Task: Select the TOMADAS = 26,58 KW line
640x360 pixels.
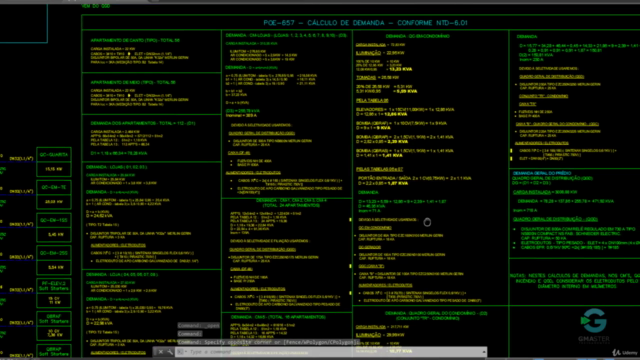Action: pos(377,78)
